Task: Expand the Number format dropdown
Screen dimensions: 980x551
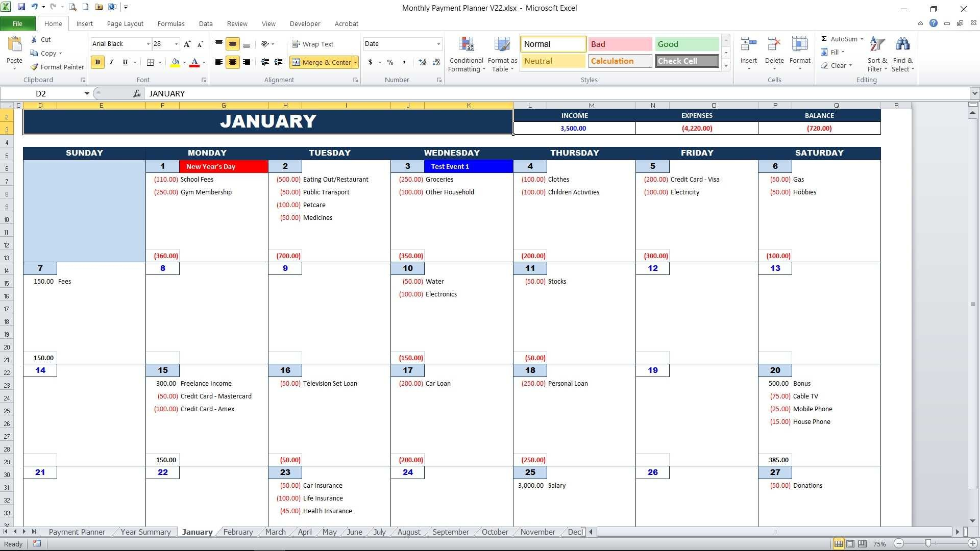Action: point(438,44)
